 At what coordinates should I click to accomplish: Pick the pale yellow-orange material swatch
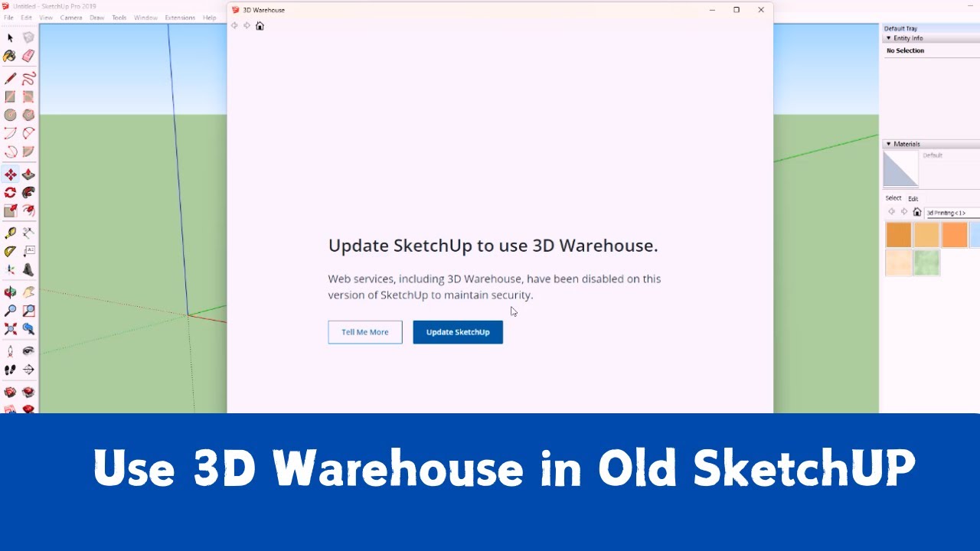coord(926,235)
